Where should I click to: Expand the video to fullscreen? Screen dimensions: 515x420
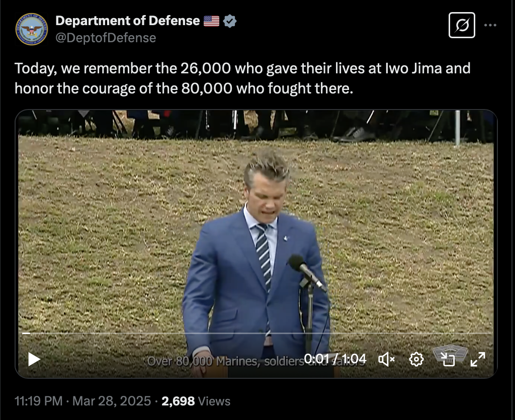click(478, 359)
